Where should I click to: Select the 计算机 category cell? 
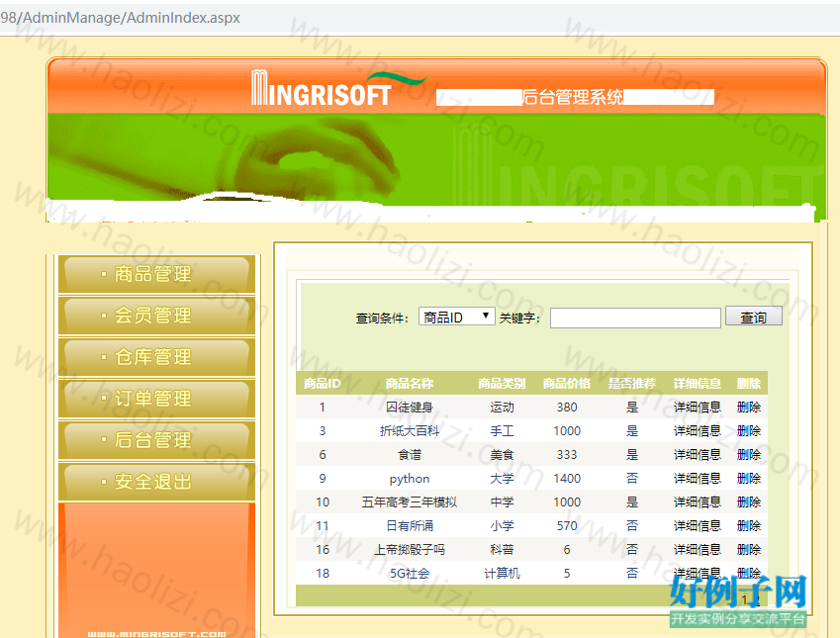[502, 573]
